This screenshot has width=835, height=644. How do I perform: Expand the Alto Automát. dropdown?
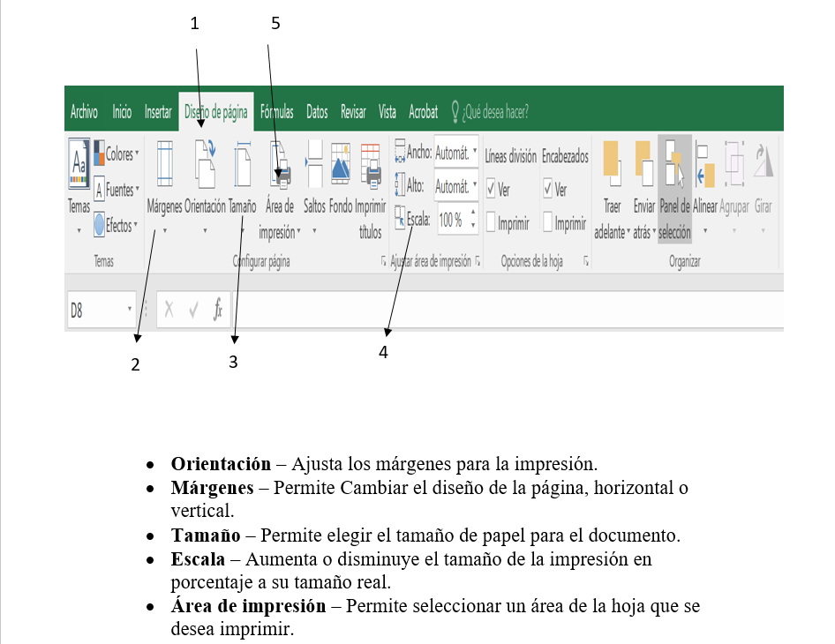pos(475,185)
